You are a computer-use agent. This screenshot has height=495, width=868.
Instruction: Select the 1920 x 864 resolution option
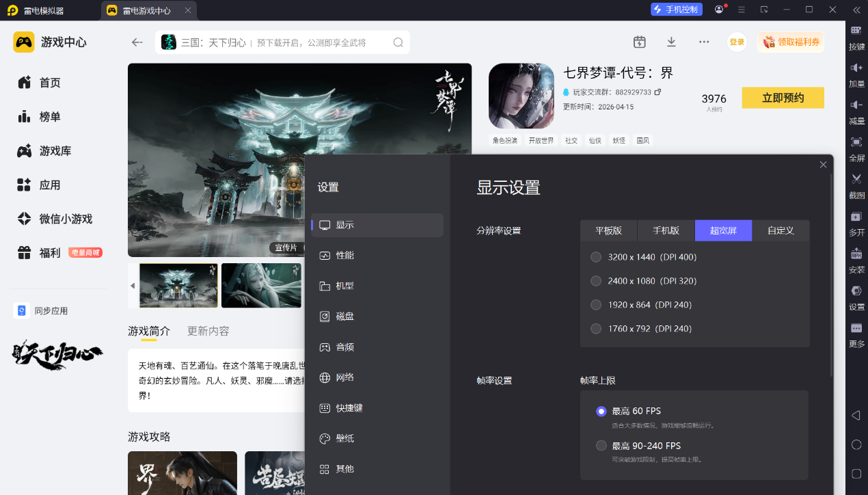point(597,305)
